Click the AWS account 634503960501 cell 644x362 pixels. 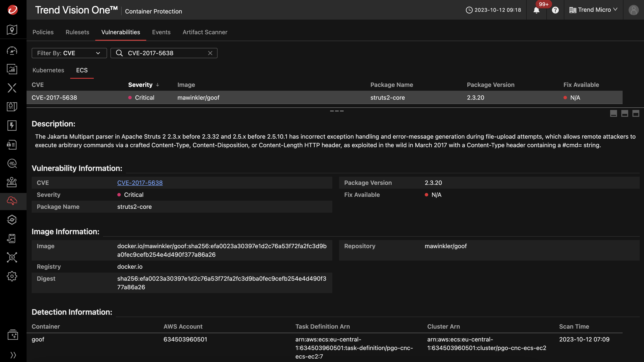tap(185, 339)
